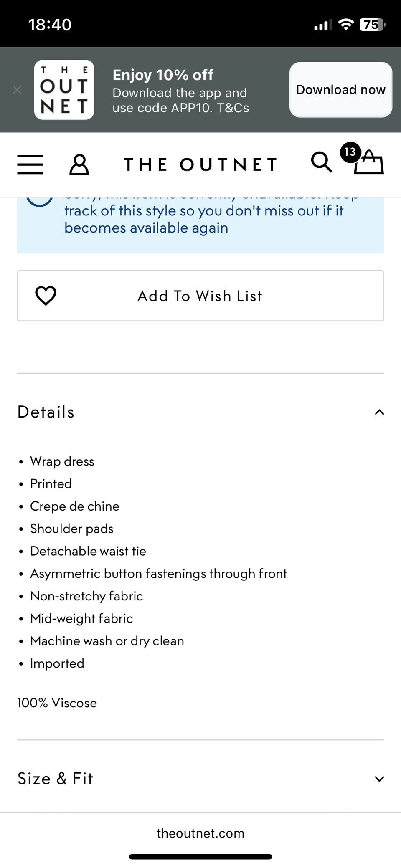Open the hamburger navigation menu
Viewport: 401px width, 868px height.
click(x=30, y=164)
